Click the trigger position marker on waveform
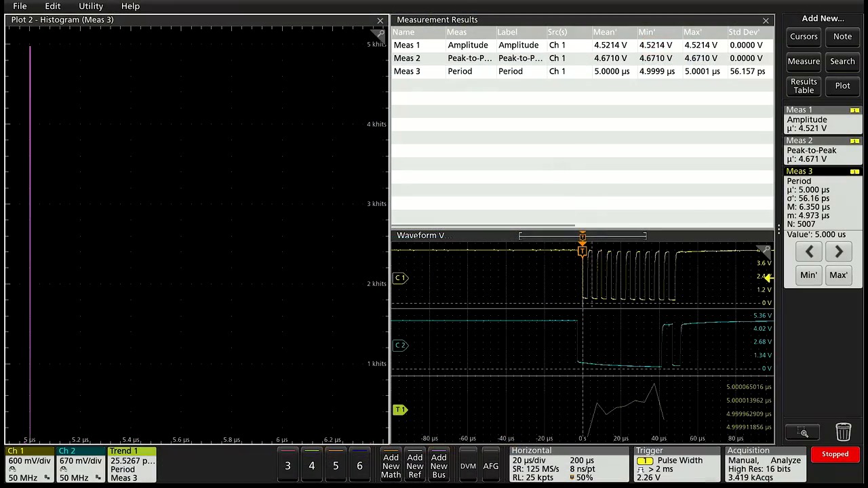Image resolution: width=868 pixels, height=488 pixels. click(582, 251)
